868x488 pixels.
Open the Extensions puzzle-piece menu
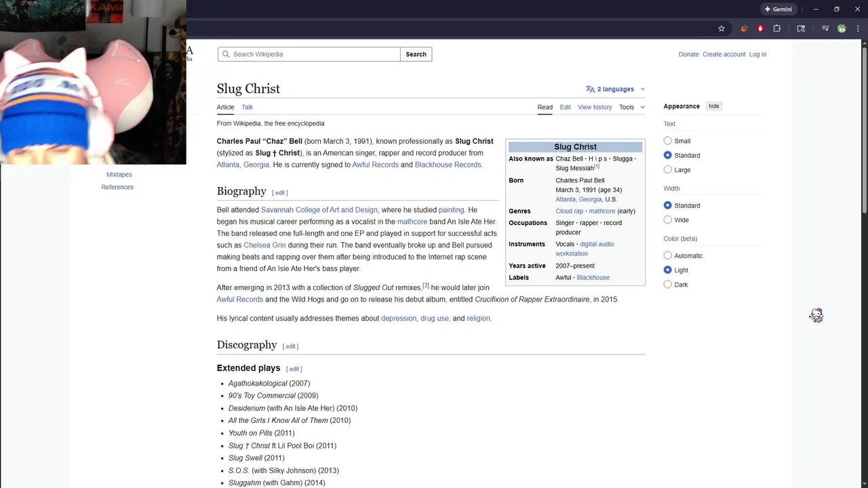(777, 28)
